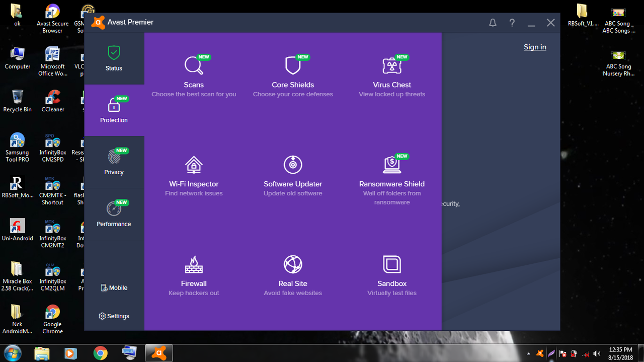The image size is (644, 362).
Task: Open the Mobile section
Action: (114, 288)
